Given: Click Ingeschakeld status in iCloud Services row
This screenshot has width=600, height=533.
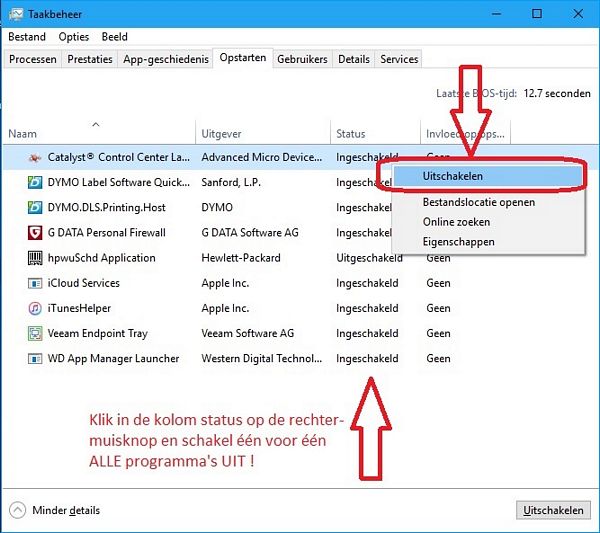Looking at the screenshot, I should 367,284.
